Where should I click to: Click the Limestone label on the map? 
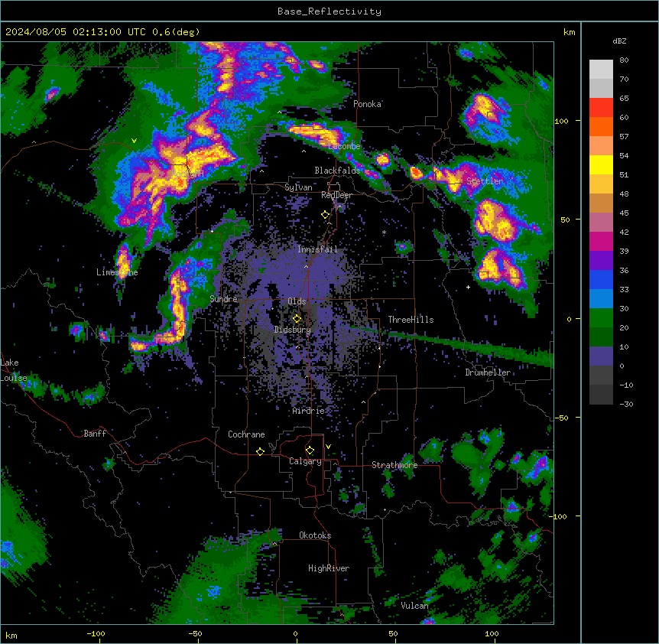[117, 272]
